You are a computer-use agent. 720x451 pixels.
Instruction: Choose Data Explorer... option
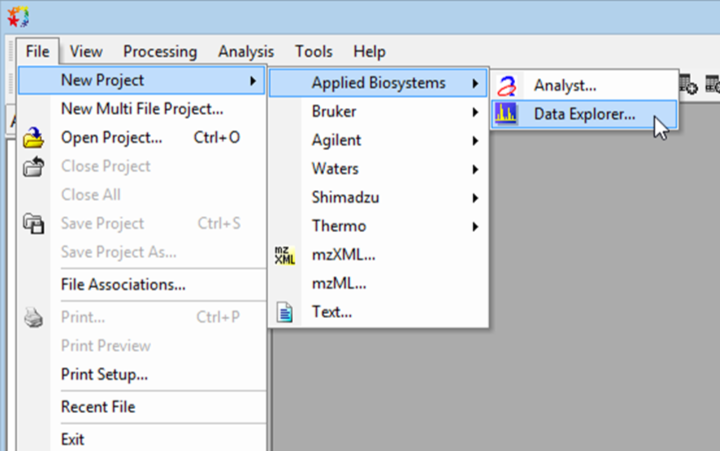(x=584, y=114)
